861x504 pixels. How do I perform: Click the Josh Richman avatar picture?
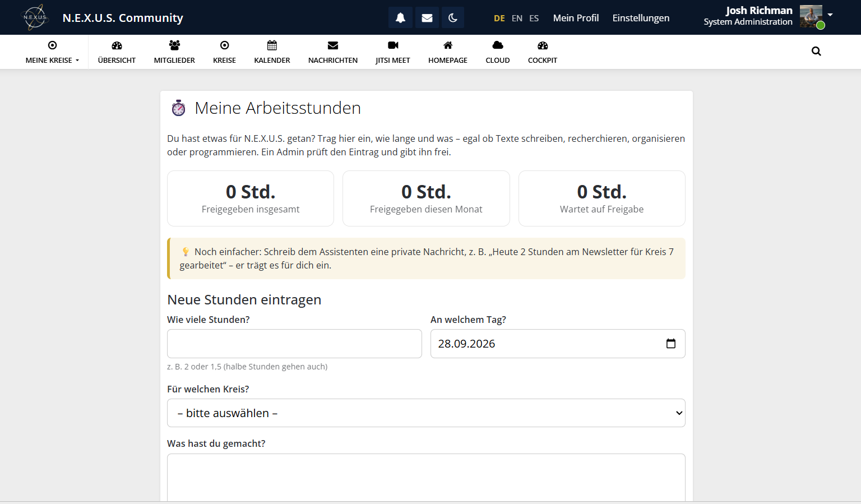pyautogui.click(x=811, y=16)
